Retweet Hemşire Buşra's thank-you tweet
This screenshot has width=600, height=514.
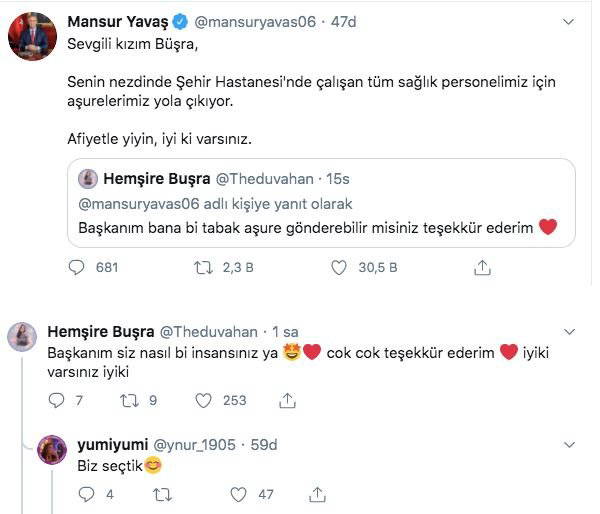click(x=129, y=400)
